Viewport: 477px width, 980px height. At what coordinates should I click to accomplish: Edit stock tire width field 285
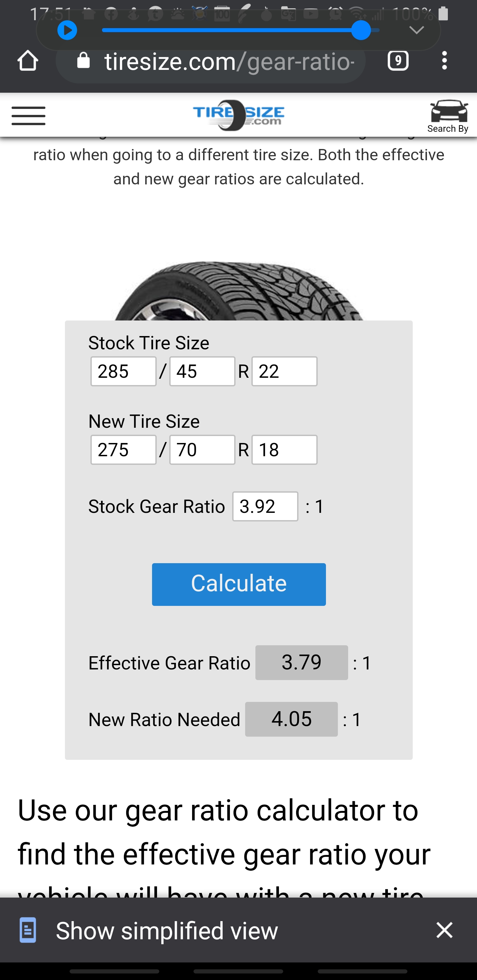point(123,371)
